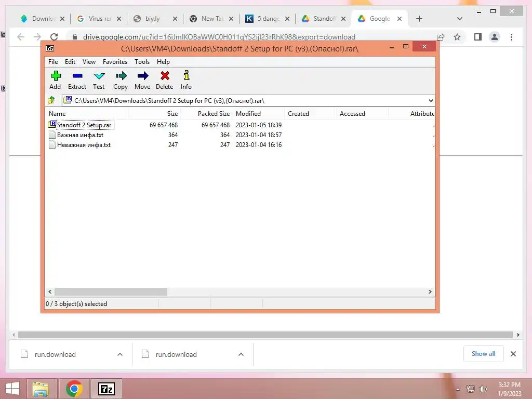532x399 pixels.
Task: Show hidden tray icons arrow
Action: (x=458, y=389)
